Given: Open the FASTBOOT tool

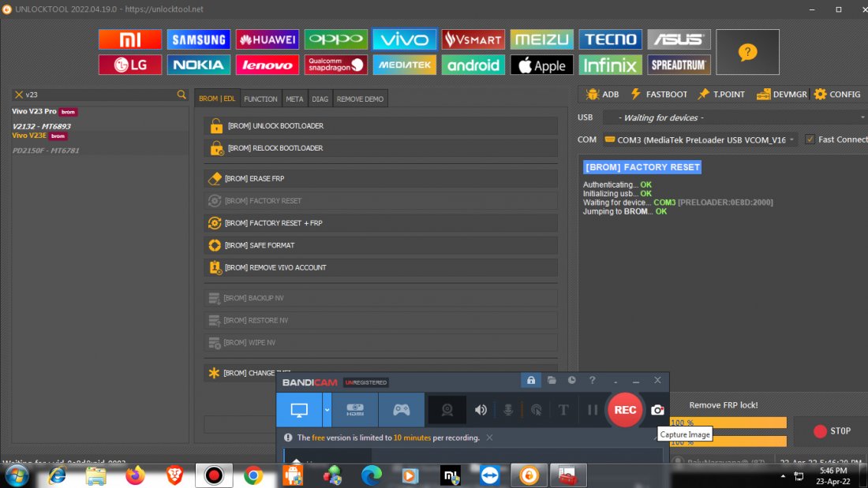Looking at the screenshot, I should click(660, 94).
